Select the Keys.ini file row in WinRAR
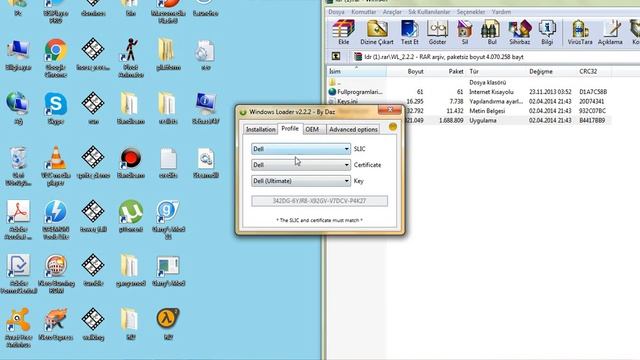This screenshot has height=360, width=640. (x=469, y=101)
